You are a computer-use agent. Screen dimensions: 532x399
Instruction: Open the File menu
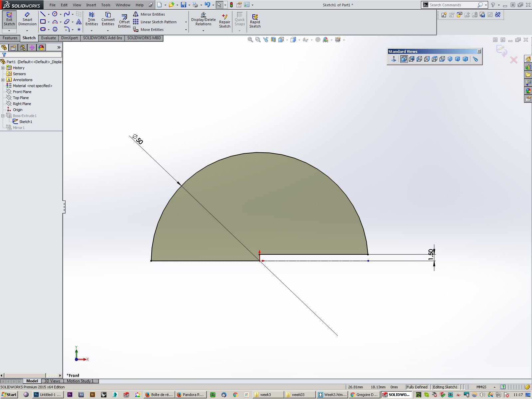[53, 5]
